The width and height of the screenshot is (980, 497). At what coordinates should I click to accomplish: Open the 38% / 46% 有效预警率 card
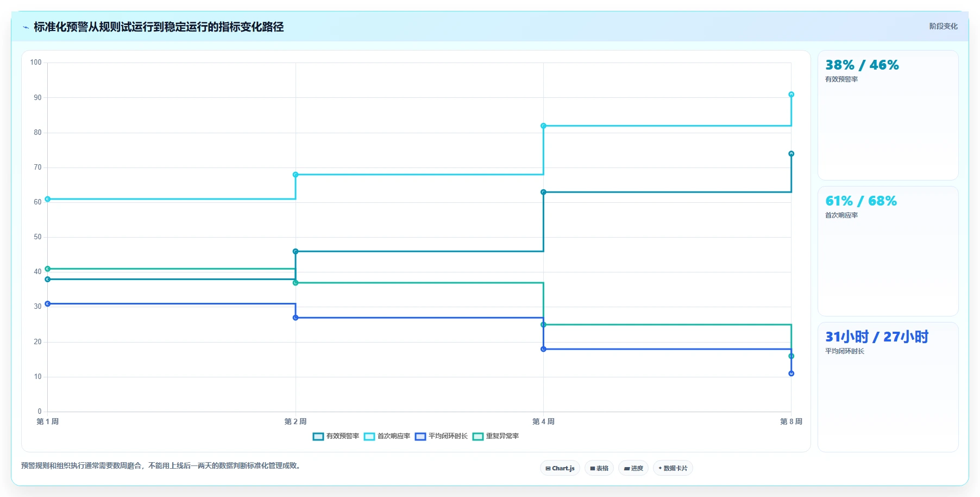888,115
